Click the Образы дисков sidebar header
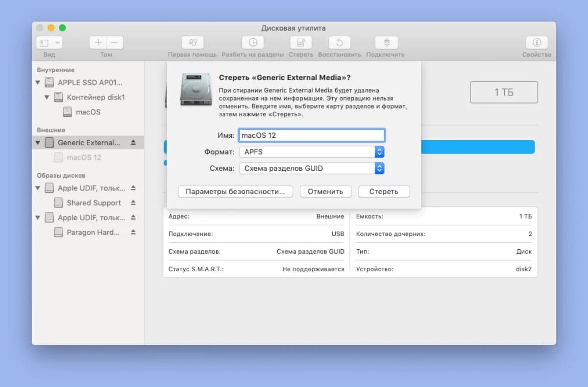The image size is (588, 387). (61, 175)
